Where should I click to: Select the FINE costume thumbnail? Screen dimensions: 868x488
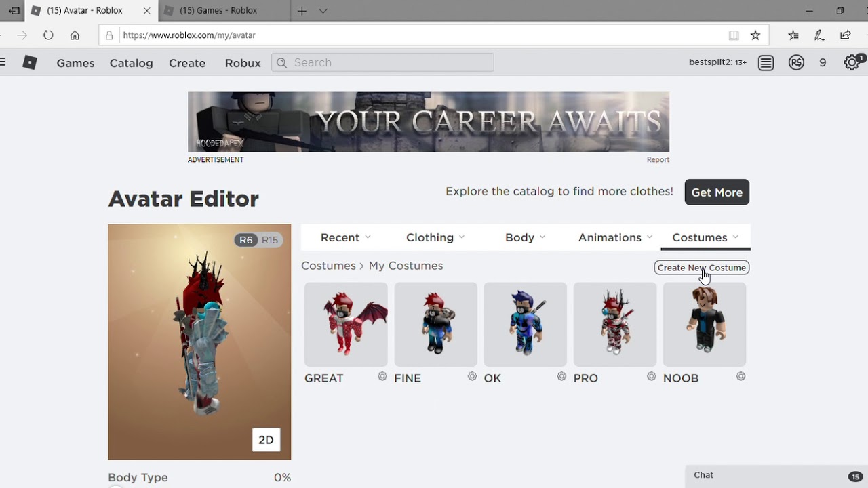coord(435,324)
